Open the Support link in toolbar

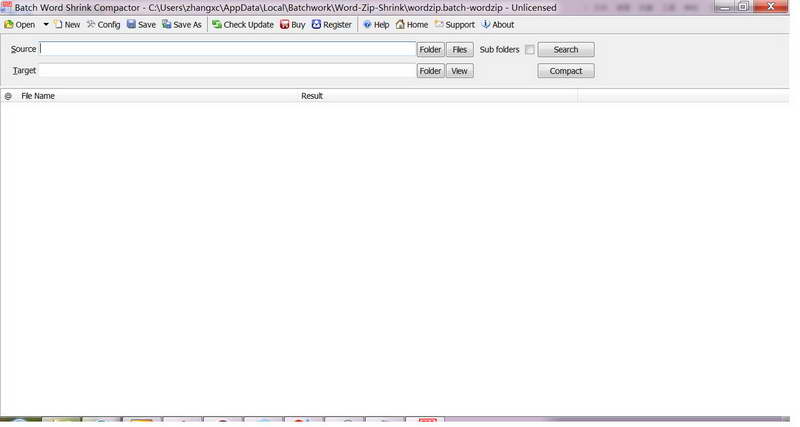click(x=455, y=24)
